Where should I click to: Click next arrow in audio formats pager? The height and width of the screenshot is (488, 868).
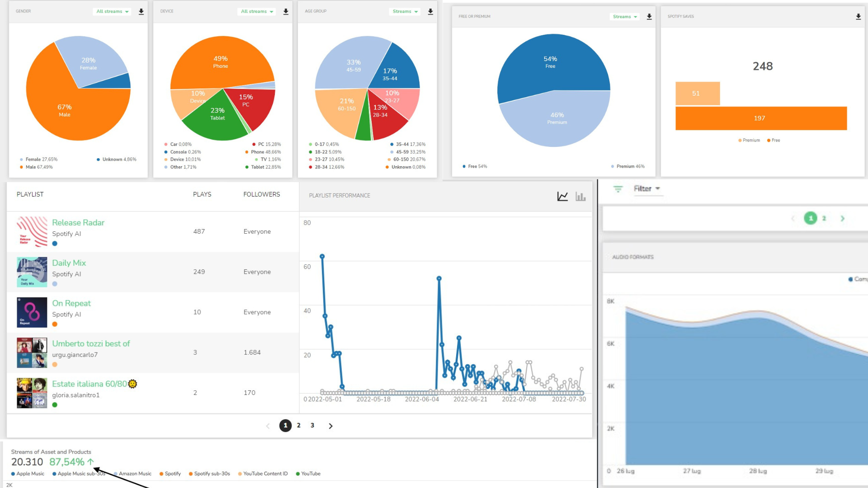[842, 218]
